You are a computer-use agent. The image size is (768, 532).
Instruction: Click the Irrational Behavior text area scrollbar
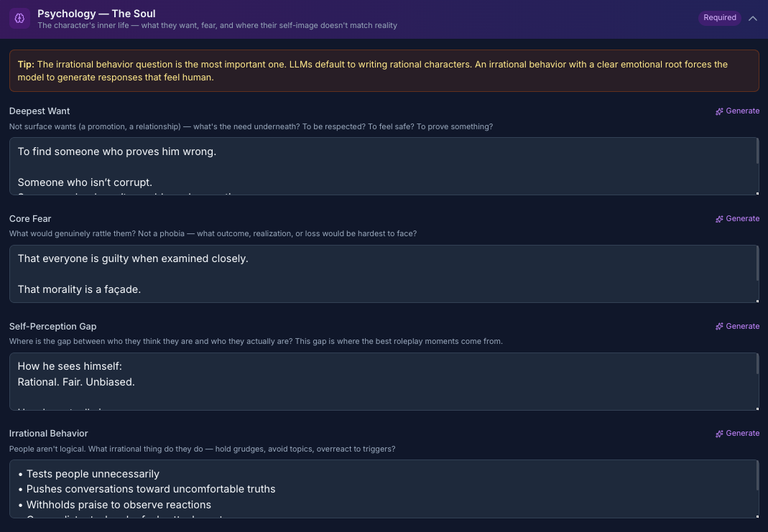tap(757, 475)
